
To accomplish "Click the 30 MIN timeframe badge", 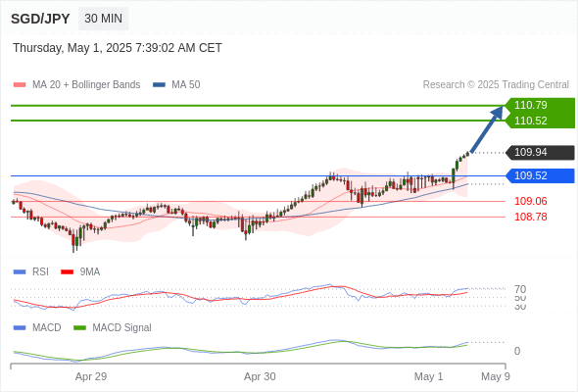I will (103, 19).
